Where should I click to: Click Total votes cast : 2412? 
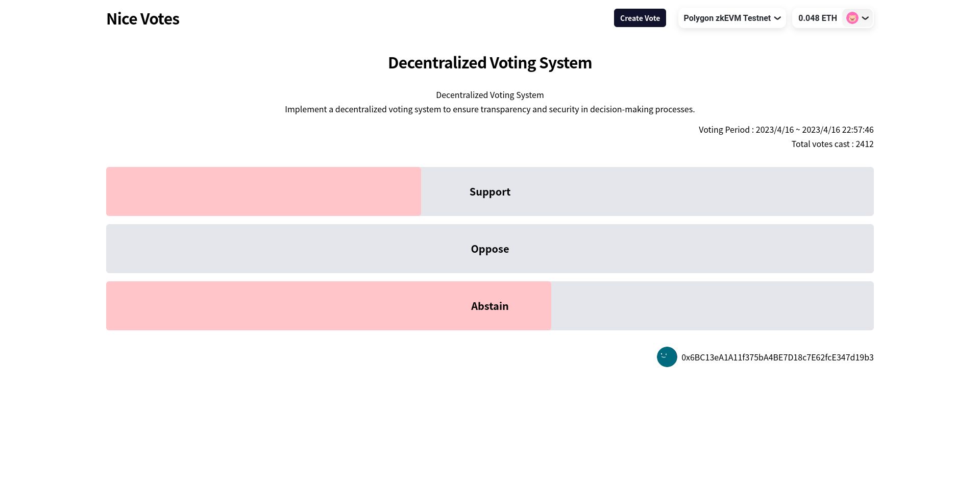pyautogui.click(x=832, y=144)
